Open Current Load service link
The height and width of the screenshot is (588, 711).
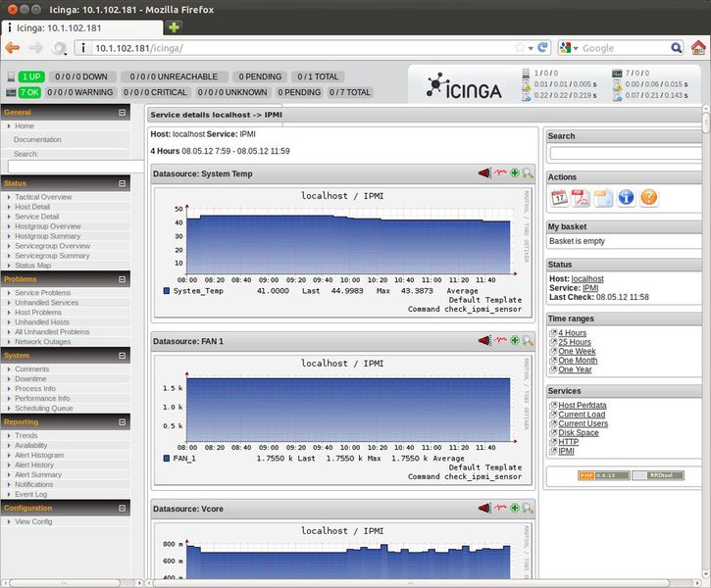coord(582,414)
